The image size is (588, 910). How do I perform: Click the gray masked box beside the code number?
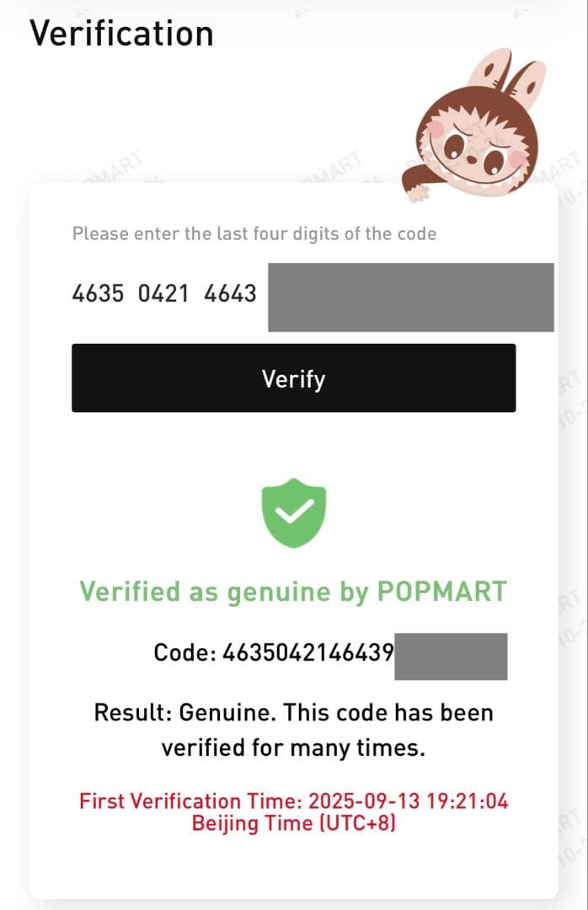tap(451, 656)
